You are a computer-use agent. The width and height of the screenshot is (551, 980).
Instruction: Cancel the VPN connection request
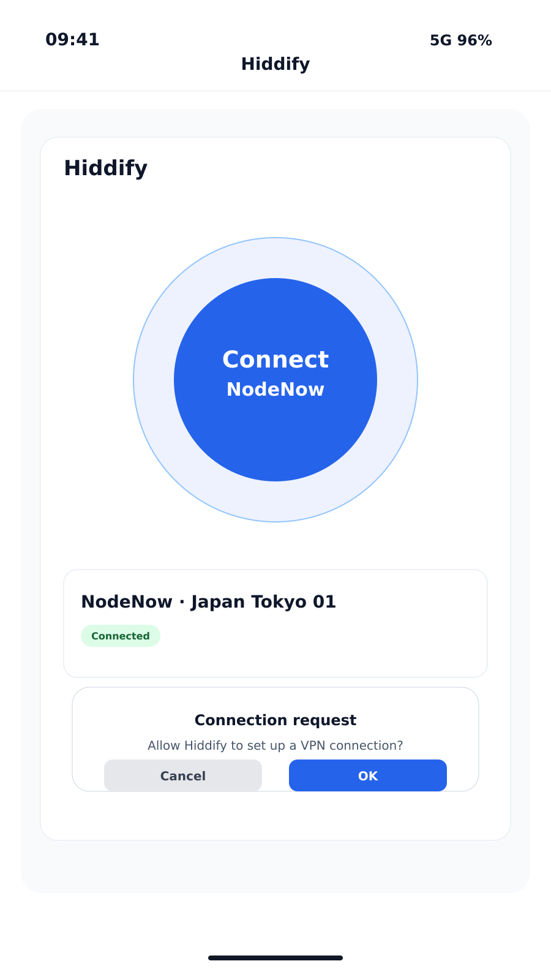(x=183, y=775)
